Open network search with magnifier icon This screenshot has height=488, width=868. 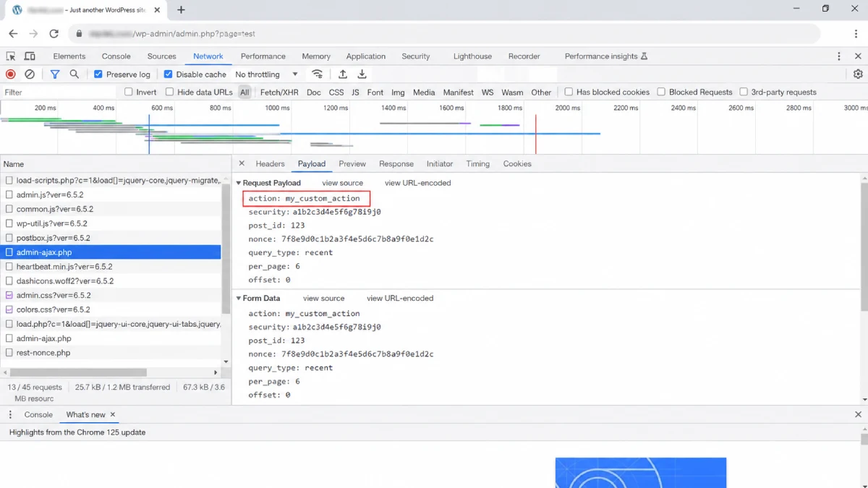tap(74, 74)
